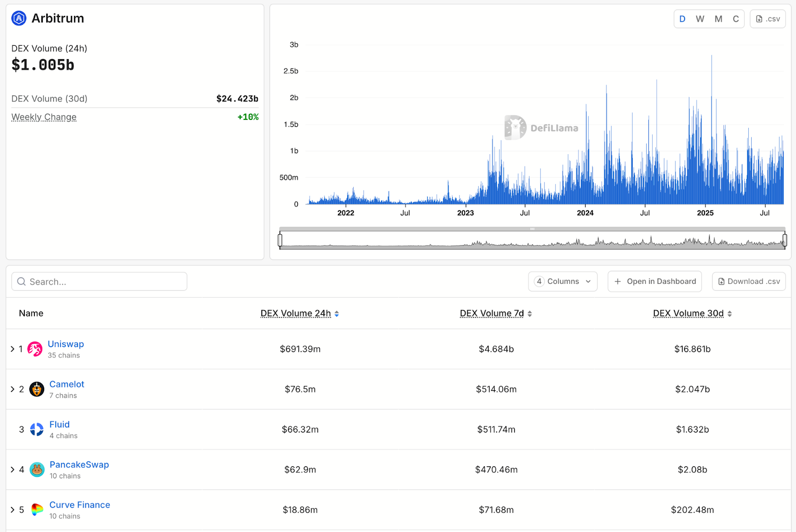Open the Weekly Change link
Screen dimensions: 796x532
tap(44, 117)
